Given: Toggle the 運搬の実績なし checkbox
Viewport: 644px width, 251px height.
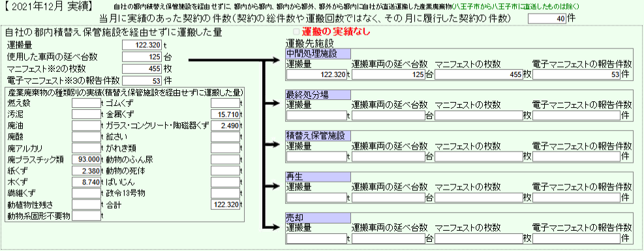Looking at the screenshot, I should pos(296,31).
